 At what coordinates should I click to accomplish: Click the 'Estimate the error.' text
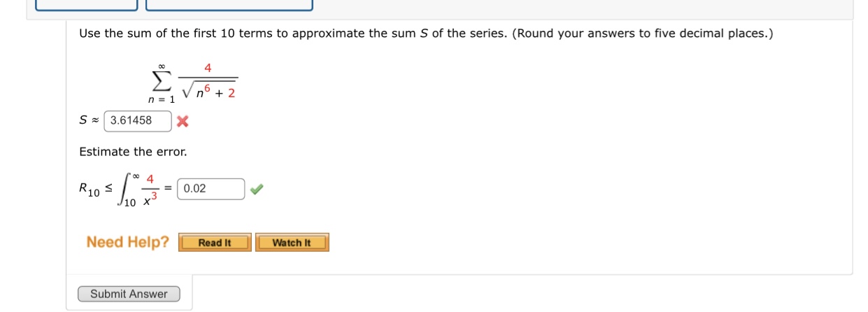(x=133, y=152)
